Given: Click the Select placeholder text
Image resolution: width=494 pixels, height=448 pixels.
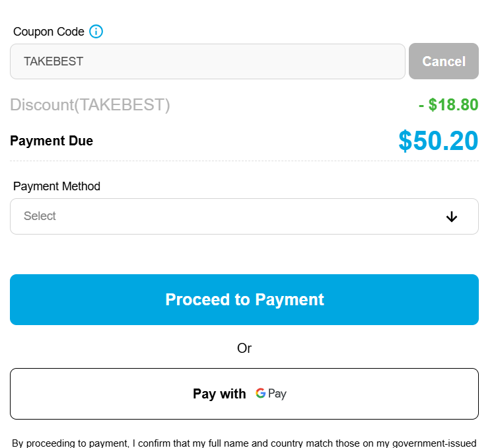Looking at the screenshot, I should coord(40,216).
